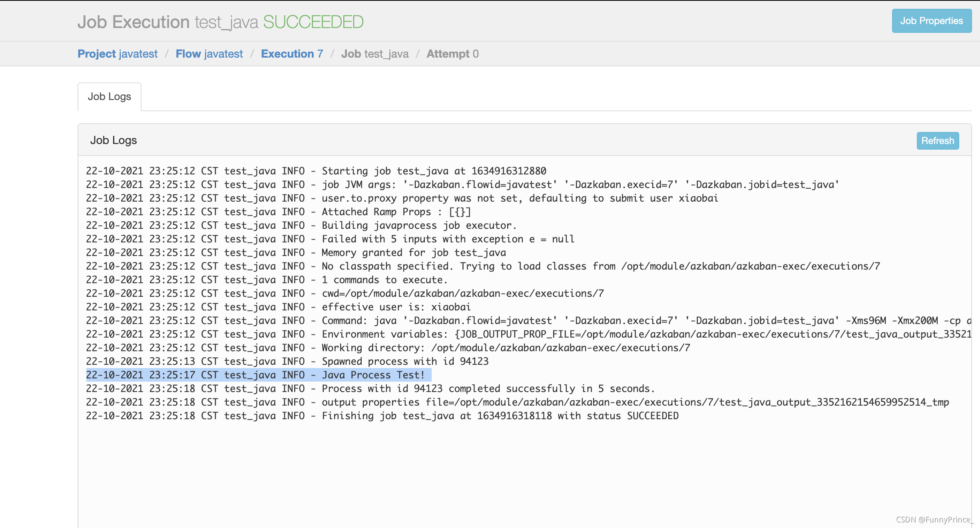Click the 'user.to.proxy property' log line
980x528 pixels.
(402, 198)
